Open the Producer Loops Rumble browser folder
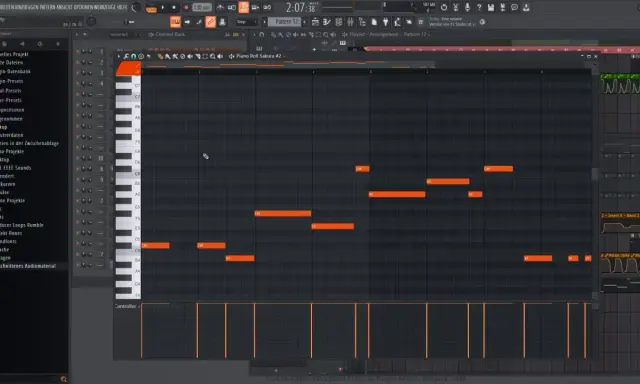This screenshot has height=384, width=640. (22, 225)
